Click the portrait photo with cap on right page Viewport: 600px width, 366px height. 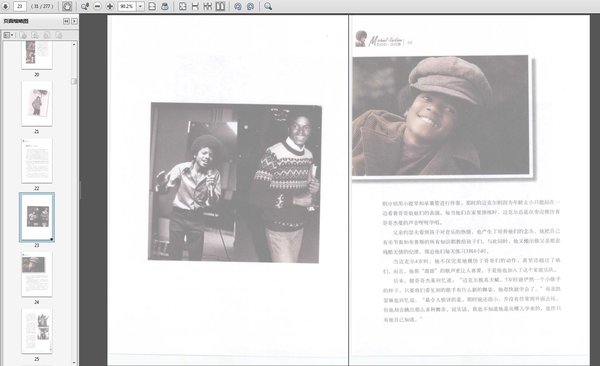point(441,116)
